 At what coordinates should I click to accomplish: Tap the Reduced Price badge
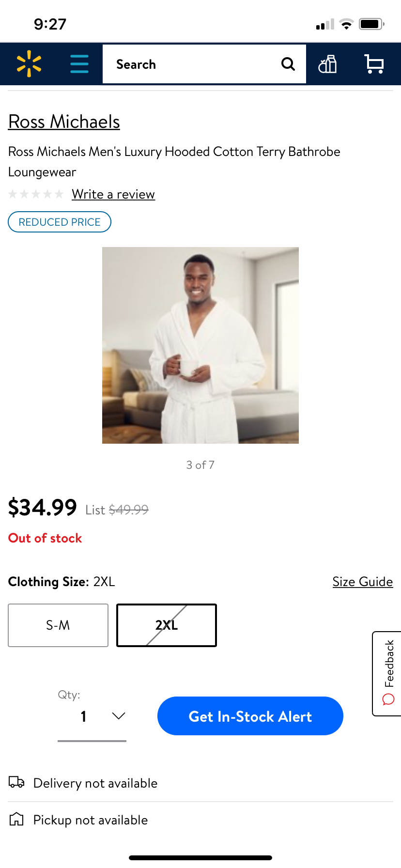[60, 222]
